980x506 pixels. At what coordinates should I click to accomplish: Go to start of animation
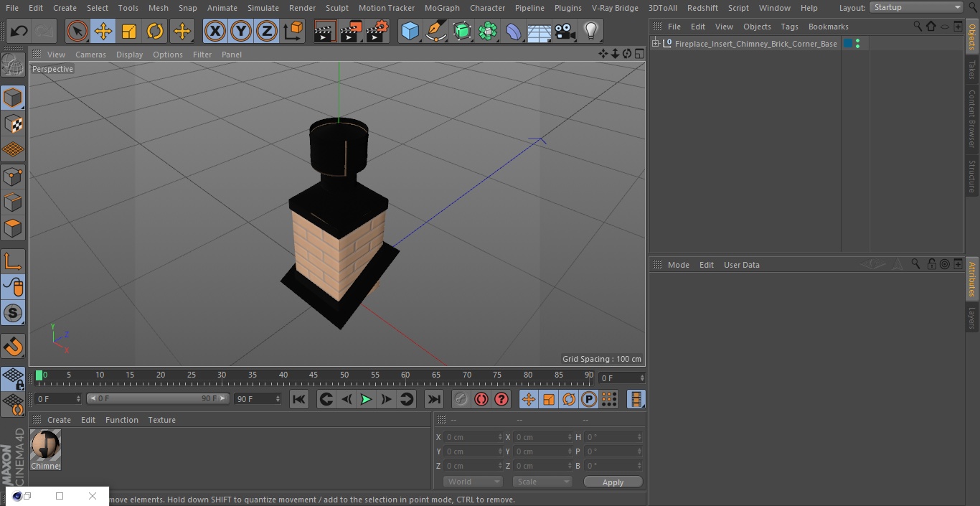pos(299,399)
